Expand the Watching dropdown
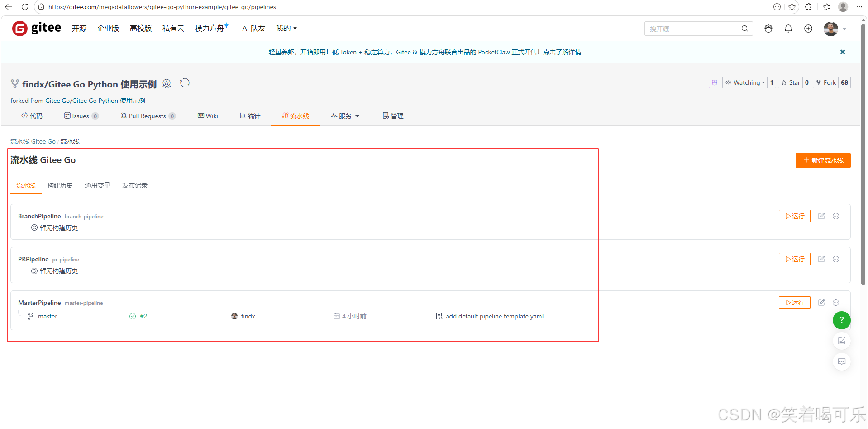The height and width of the screenshot is (429, 868). click(744, 82)
